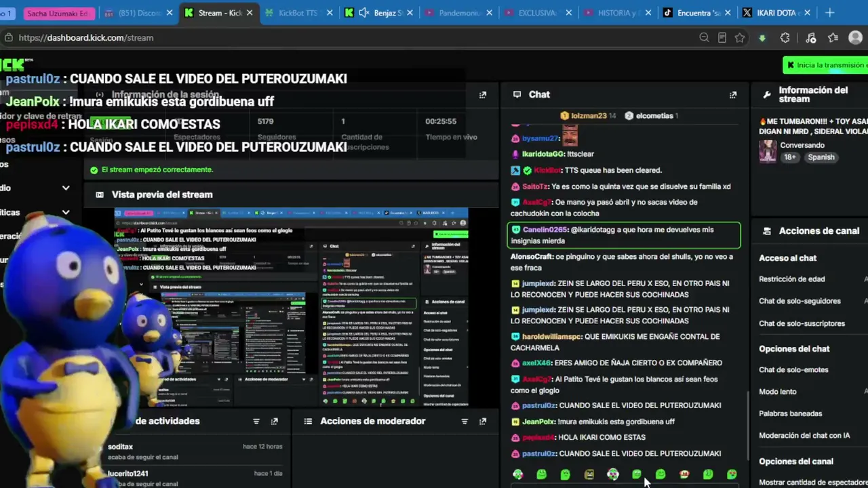The width and height of the screenshot is (868, 488).
Task: Switch to the (851) Discord tab
Action: pos(138,13)
